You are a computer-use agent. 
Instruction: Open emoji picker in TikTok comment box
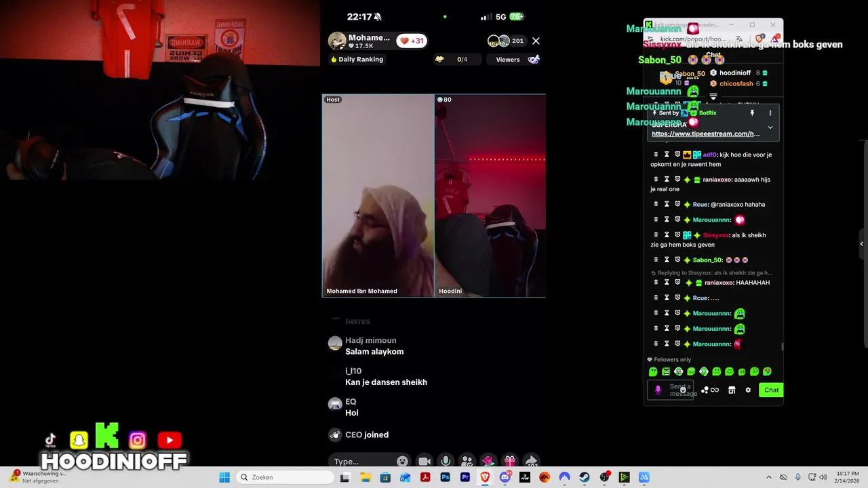coord(402,462)
